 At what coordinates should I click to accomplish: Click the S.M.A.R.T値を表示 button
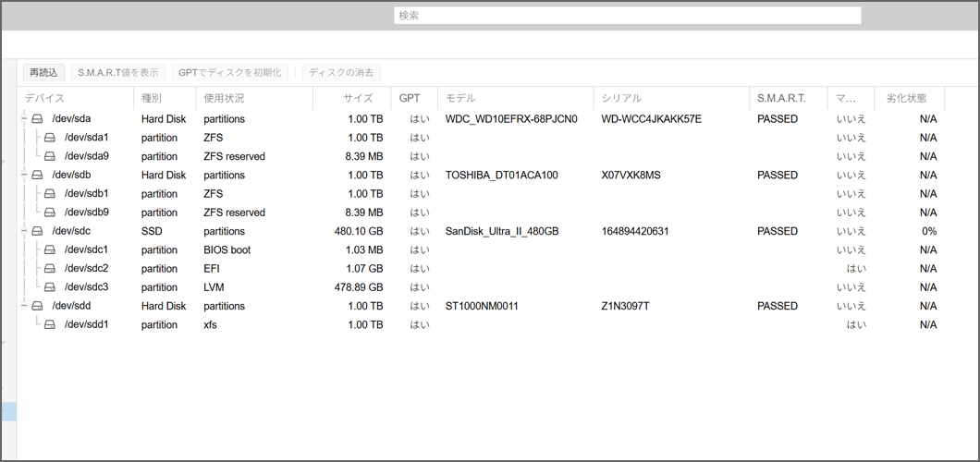[117, 73]
